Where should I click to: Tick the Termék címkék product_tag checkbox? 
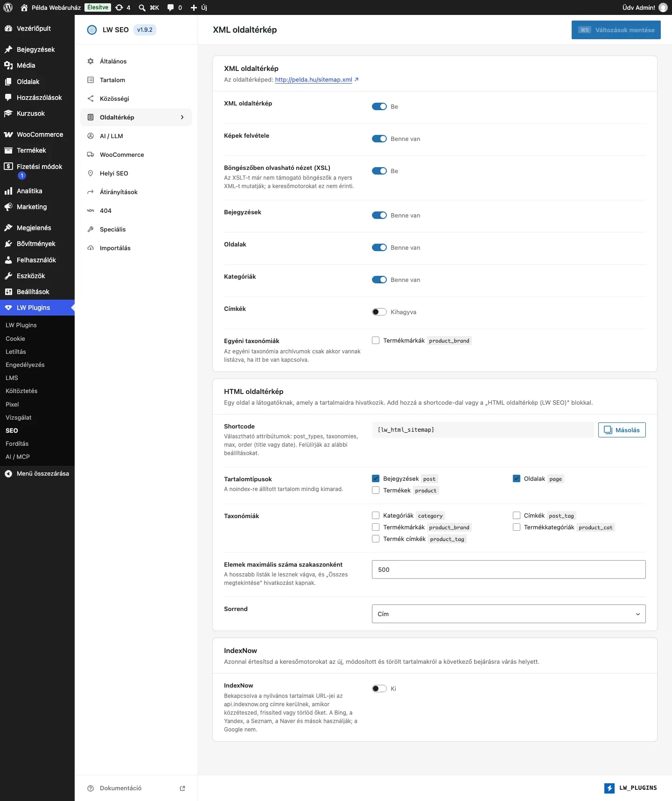376,539
